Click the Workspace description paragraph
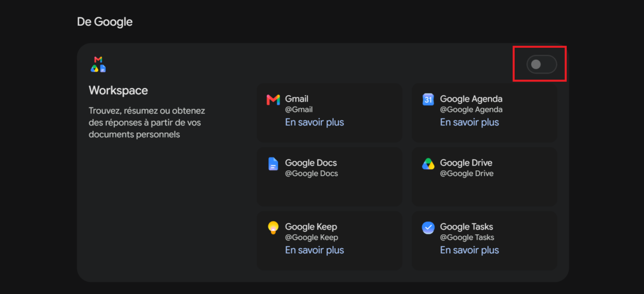The width and height of the screenshot is (644, 294). (x=147, y=123)
